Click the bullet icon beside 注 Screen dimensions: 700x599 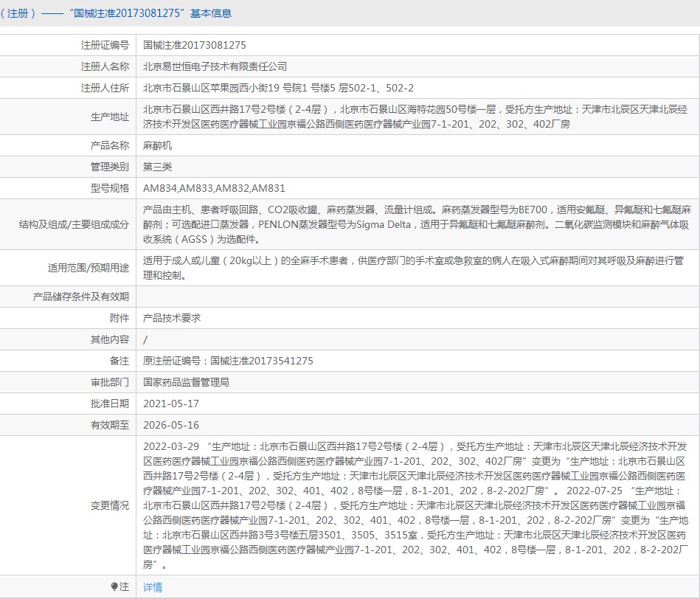pyautogui.click(x=114, y=587)
